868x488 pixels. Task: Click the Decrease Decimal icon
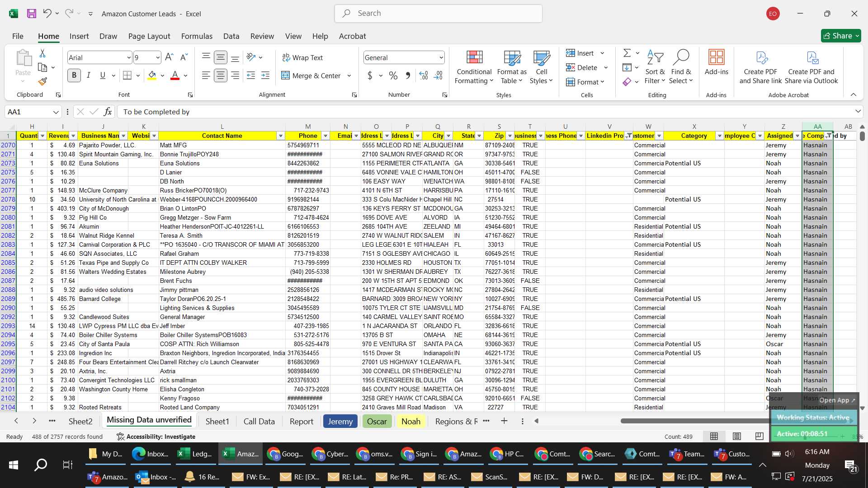438,75
